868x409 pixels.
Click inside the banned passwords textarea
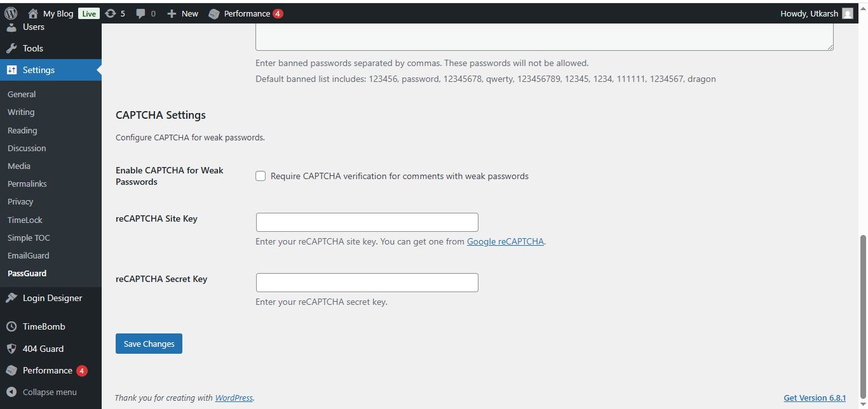(x=545, y=37)
